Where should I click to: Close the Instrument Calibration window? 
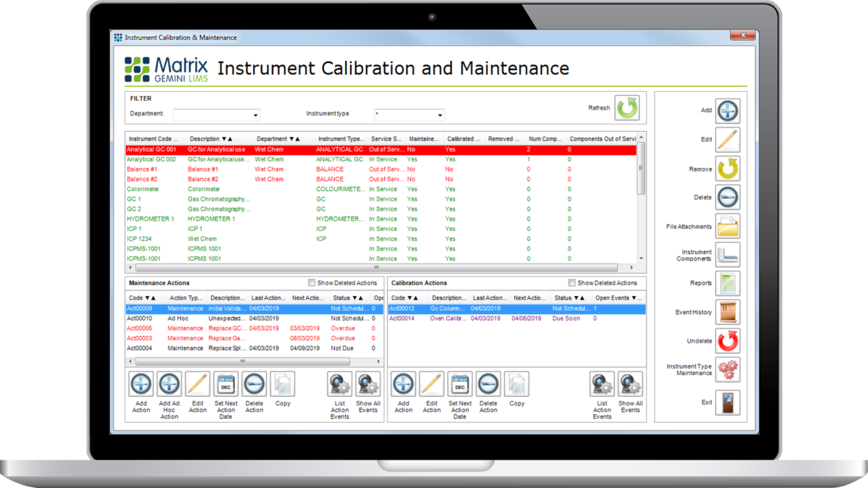pos(743,35)
